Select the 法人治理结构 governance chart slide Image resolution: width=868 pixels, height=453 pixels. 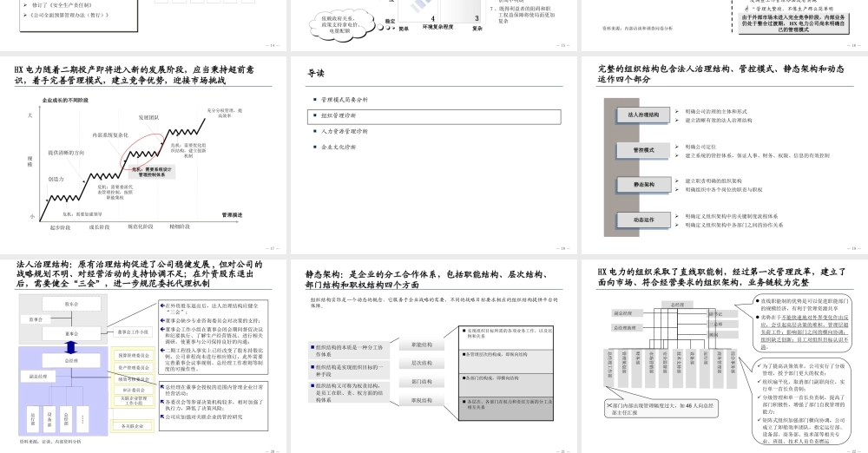pyautogui.click(x=143, y=356)
